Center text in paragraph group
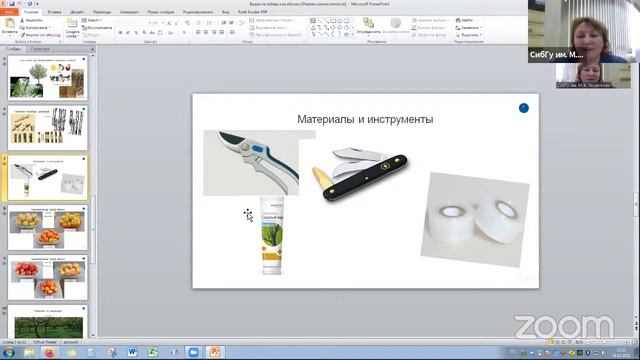This screenshot has width=640, height=360. 206,32
